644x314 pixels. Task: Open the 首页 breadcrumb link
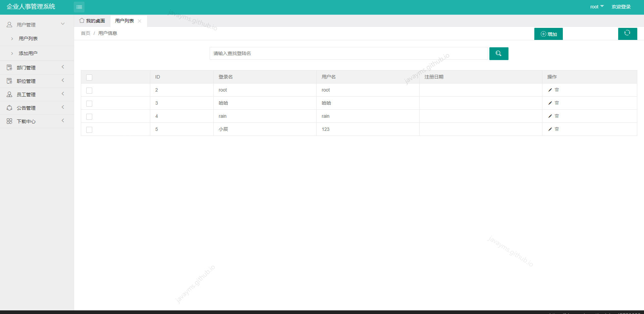pos(85,33)
